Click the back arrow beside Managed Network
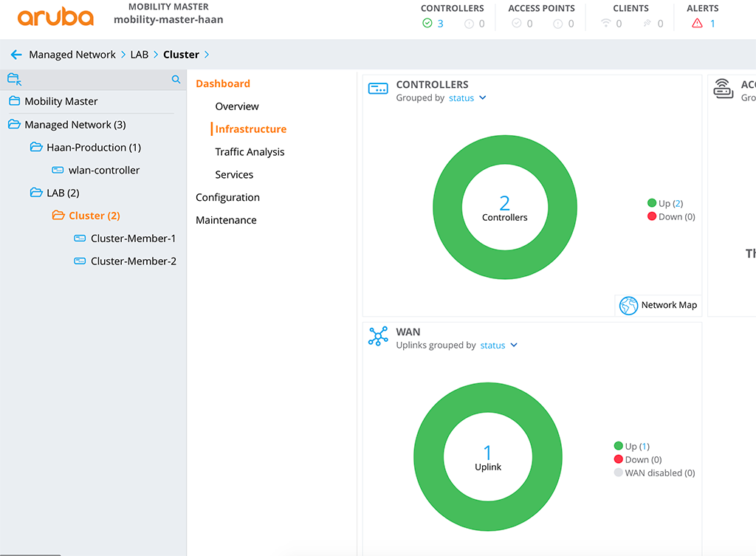The height and width of the screenshot is (556, 756). (x=16, y=54)
